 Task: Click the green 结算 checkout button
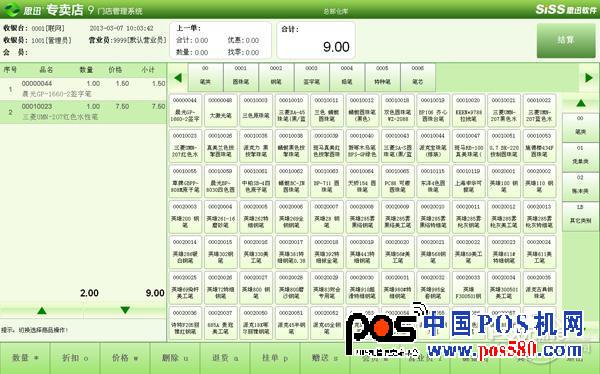point(566,40)
